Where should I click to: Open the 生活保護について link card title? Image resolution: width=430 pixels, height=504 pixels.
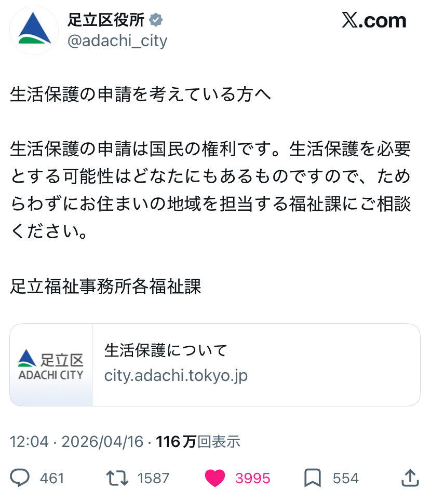(x=166, y=350)
